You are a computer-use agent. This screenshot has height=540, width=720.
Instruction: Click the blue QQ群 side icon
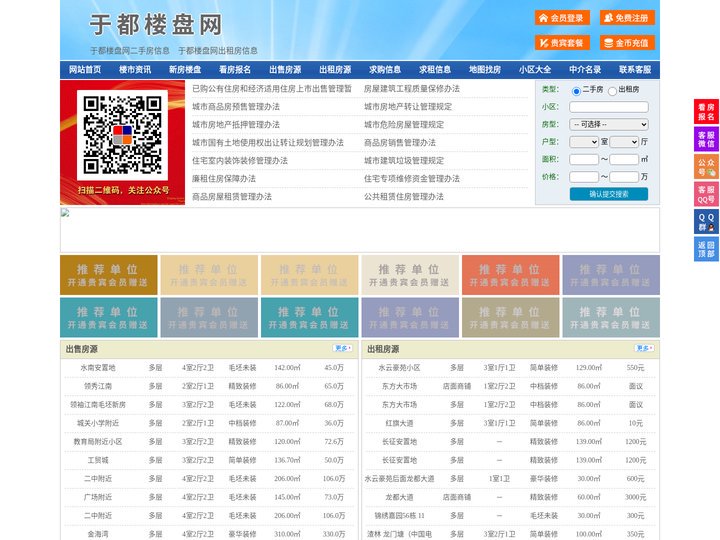click(706, 222)
